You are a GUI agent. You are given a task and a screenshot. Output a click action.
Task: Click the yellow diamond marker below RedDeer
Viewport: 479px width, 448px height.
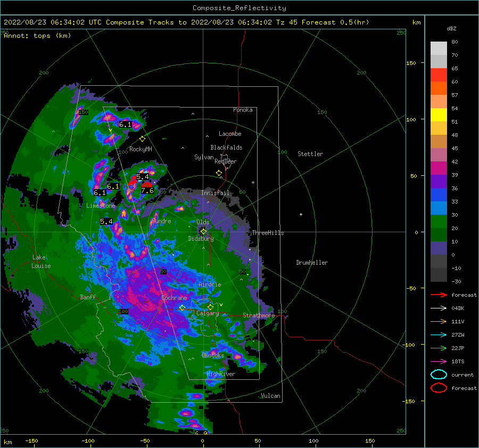click(219, 173)
